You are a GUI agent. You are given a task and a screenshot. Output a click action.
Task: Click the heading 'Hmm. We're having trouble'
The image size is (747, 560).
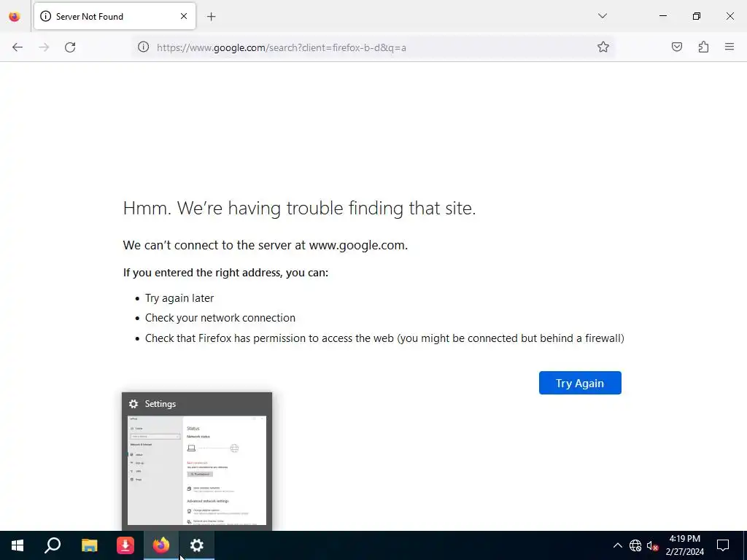coord(299,209)
